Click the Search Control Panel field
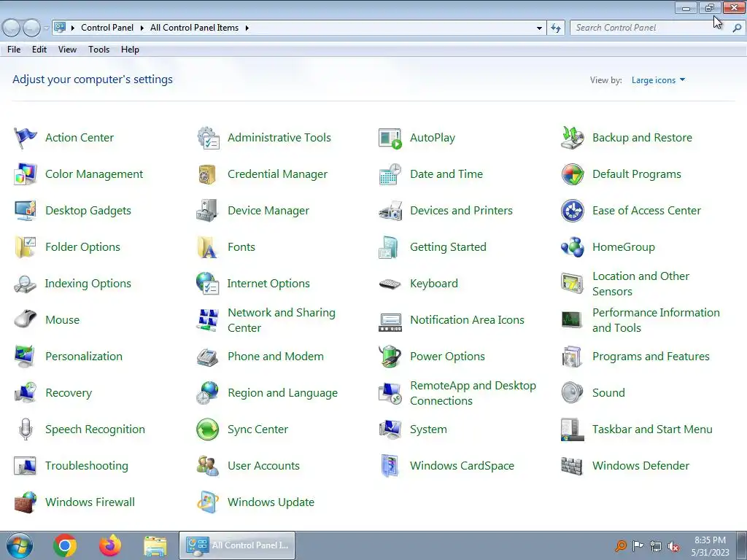Viewport: 747px width, 560px height. pos(651,28)
